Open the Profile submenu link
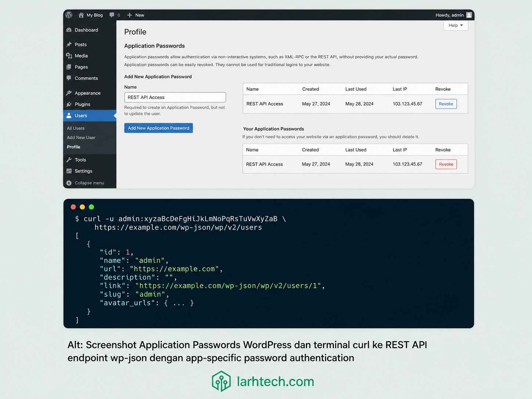 pyautogui.click(x=73, y=147)
